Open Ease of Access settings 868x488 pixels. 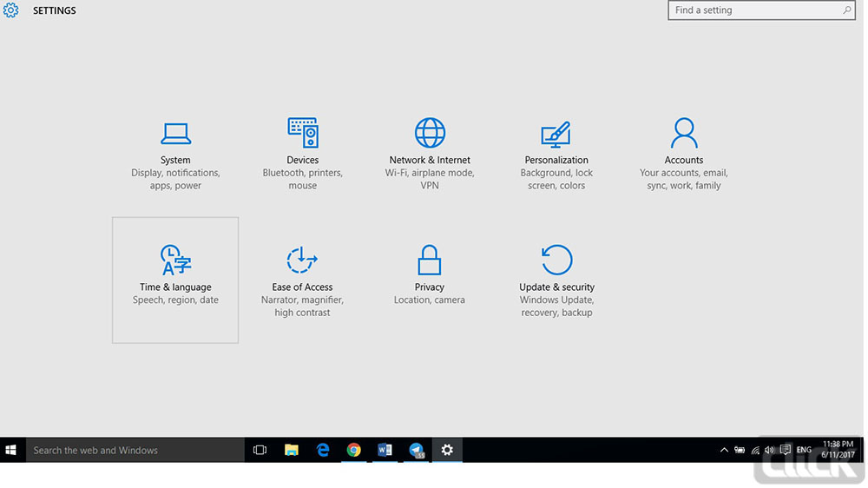point(302,280)
